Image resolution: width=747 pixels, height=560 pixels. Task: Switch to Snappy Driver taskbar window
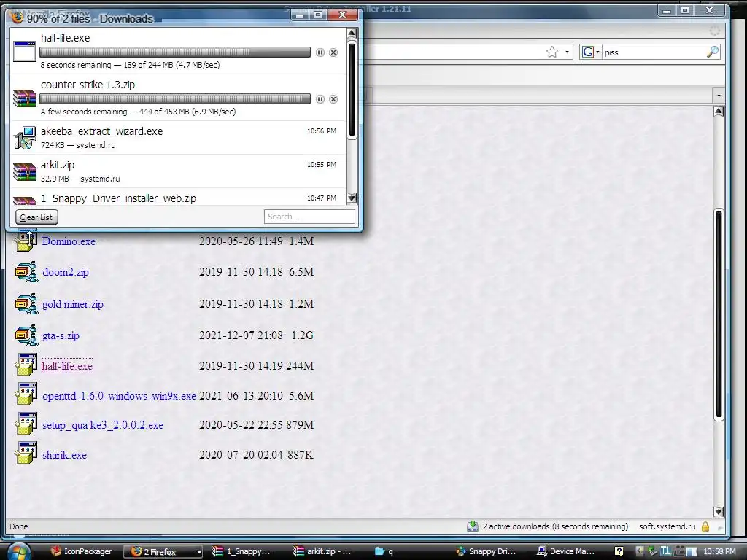point(485,551)
